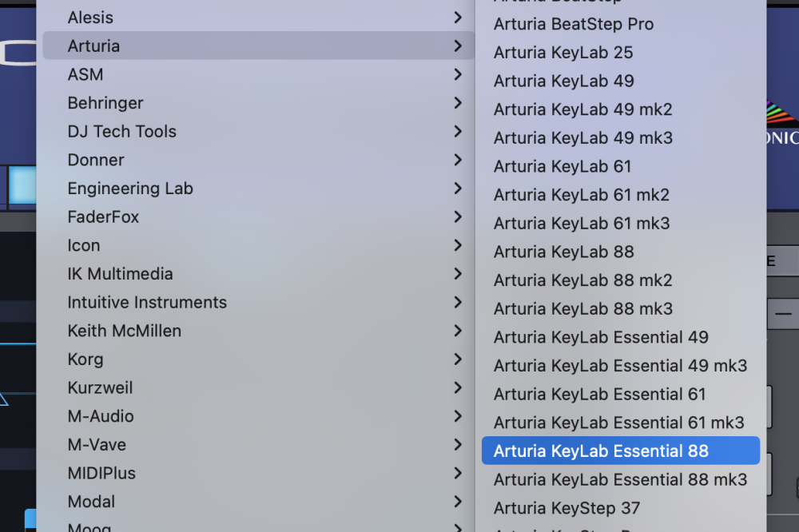Expand the M-Audio submenu arrow
Image resolution: width=799 pixels, height=532 pixels.
[x=458, y=415]
